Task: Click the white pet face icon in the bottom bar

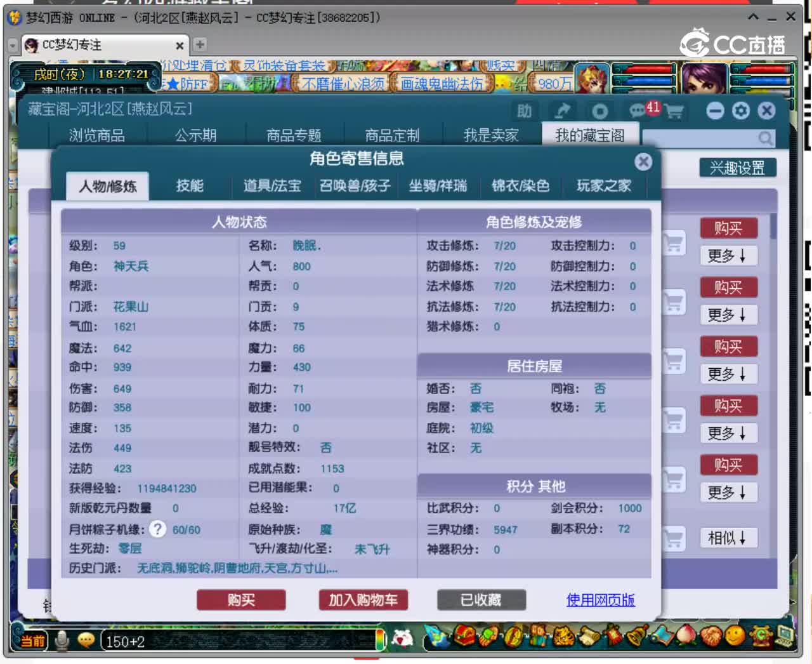Action: point(403,637)
